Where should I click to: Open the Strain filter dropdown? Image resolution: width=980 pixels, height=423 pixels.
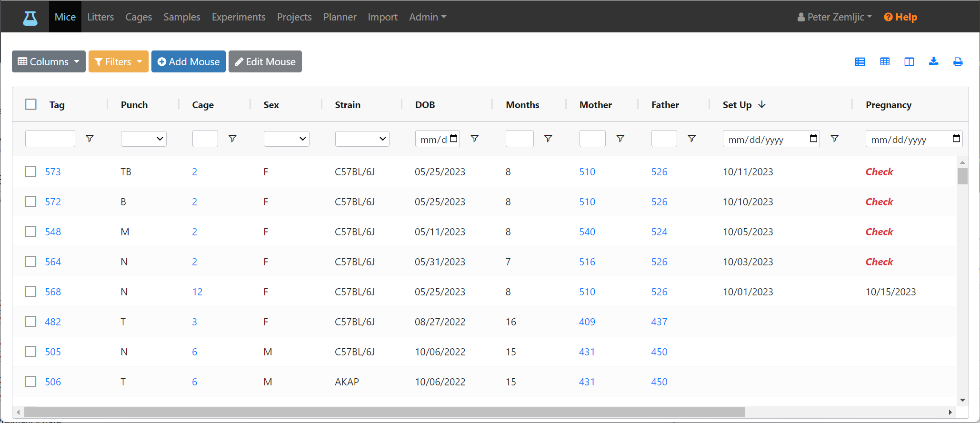coord(362,139)
